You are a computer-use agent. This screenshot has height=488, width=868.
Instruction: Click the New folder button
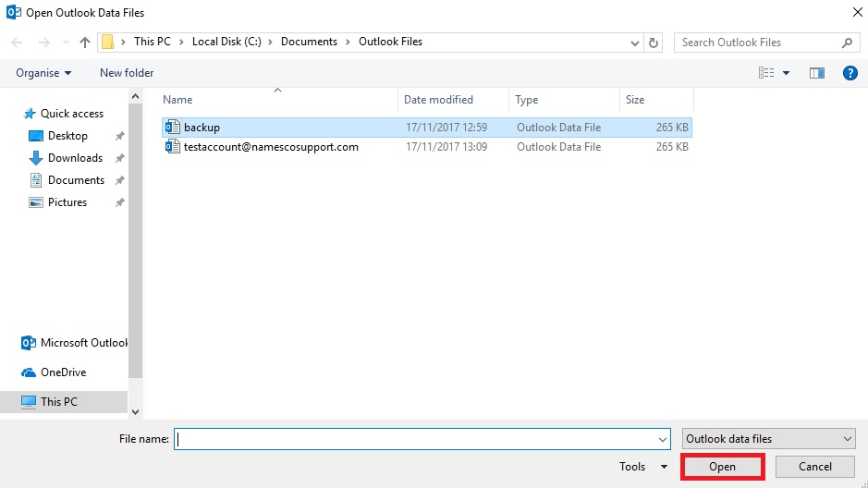[127, 73]
